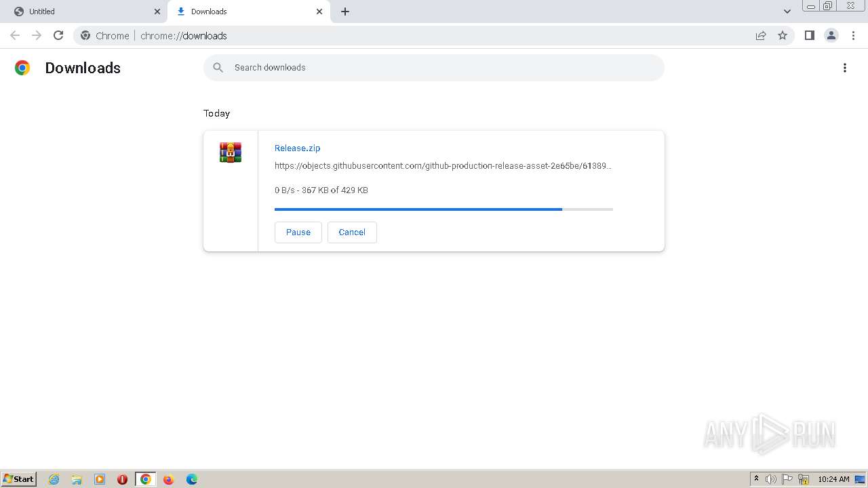
Task: Open the Windows Start menu
Action: click(x=19, y=479)
